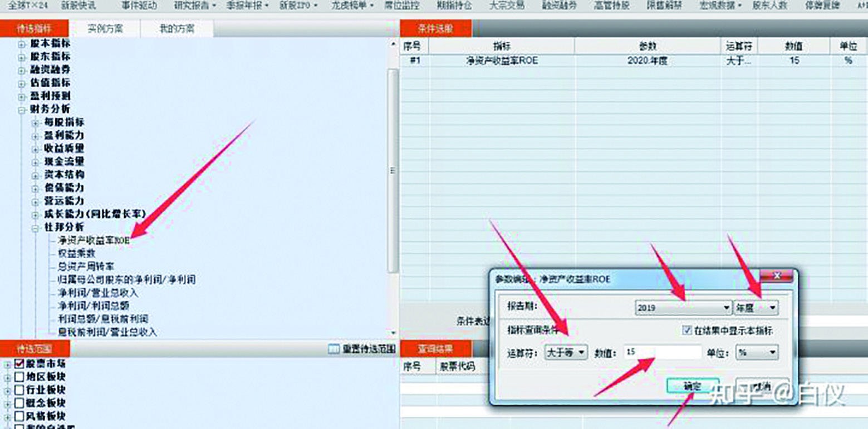Close the 参数编辑 dialog with the X

pyautogui.click(x=777, y=276)
